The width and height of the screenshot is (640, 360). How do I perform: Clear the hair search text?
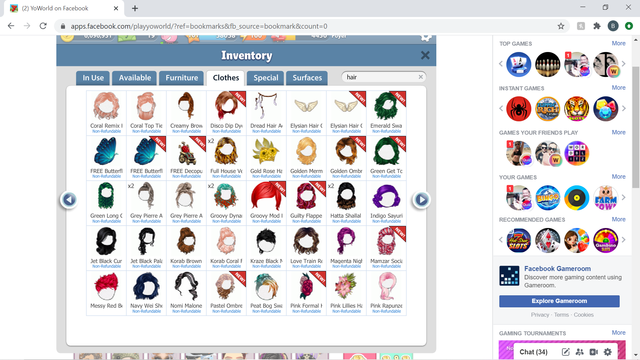point(420,77)
